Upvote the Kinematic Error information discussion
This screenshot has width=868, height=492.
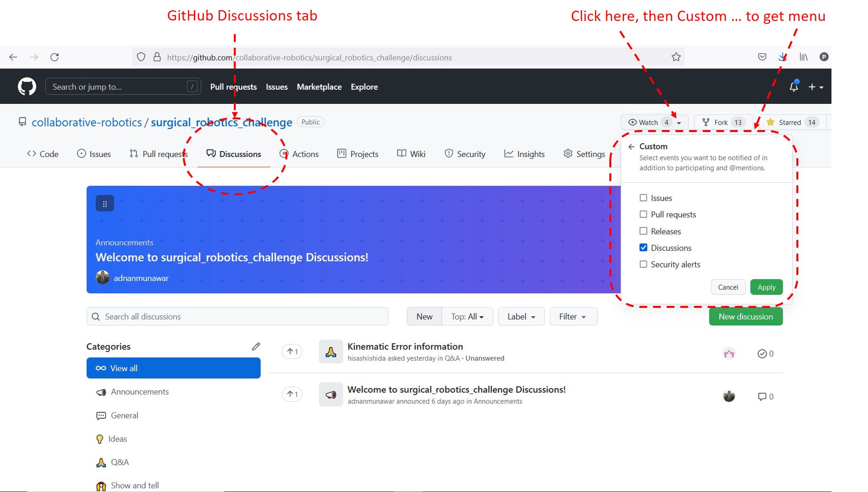tap(292, 352)
